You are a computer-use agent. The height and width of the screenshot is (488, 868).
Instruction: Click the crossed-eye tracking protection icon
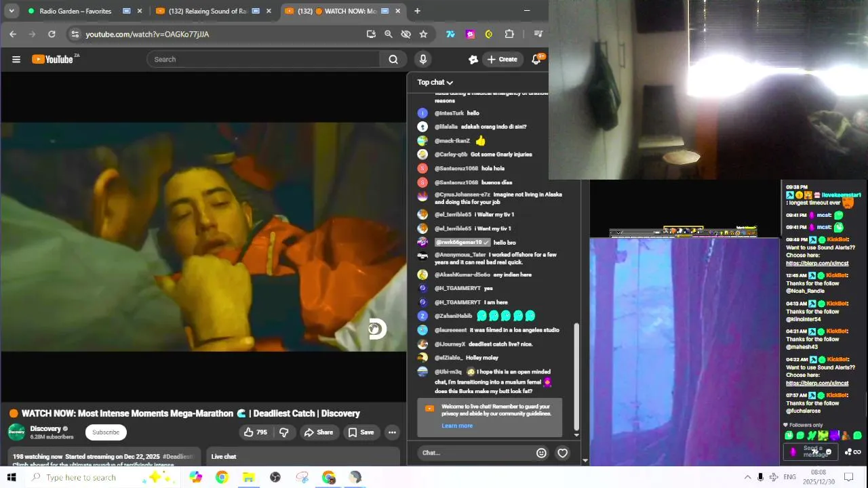point(406,34)
